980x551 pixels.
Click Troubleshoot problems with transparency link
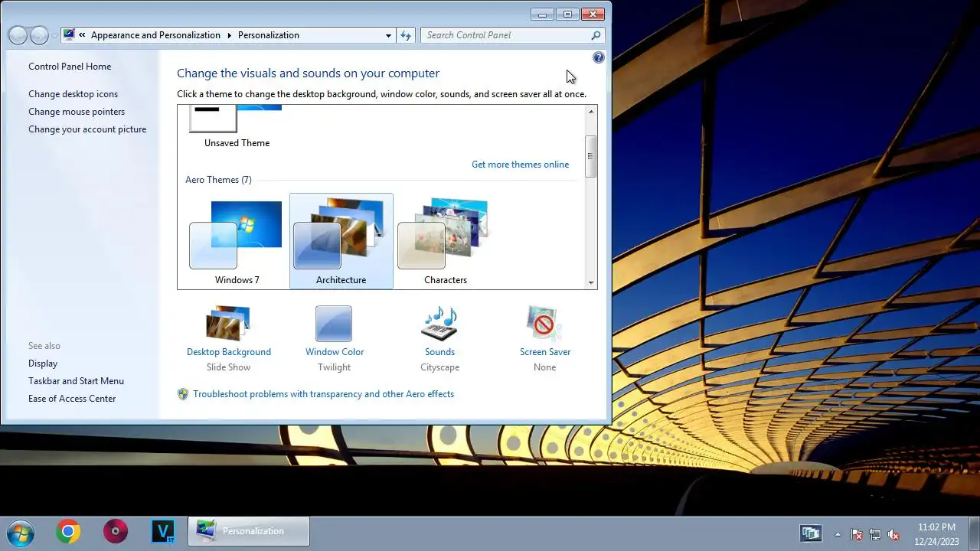(x=323, y=394)
